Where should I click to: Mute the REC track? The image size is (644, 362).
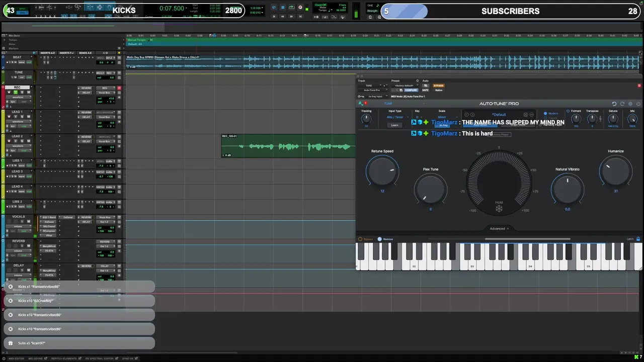[x=29, y=93]
